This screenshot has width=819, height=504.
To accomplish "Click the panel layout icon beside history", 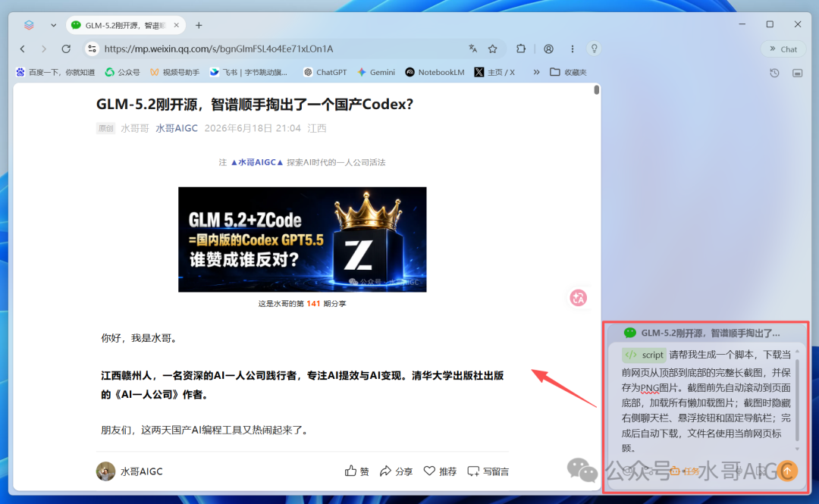I will click(798, 73).
